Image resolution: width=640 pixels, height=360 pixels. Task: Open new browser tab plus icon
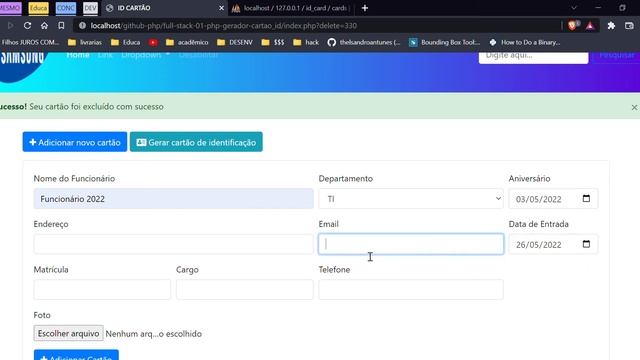coord(365,8)
